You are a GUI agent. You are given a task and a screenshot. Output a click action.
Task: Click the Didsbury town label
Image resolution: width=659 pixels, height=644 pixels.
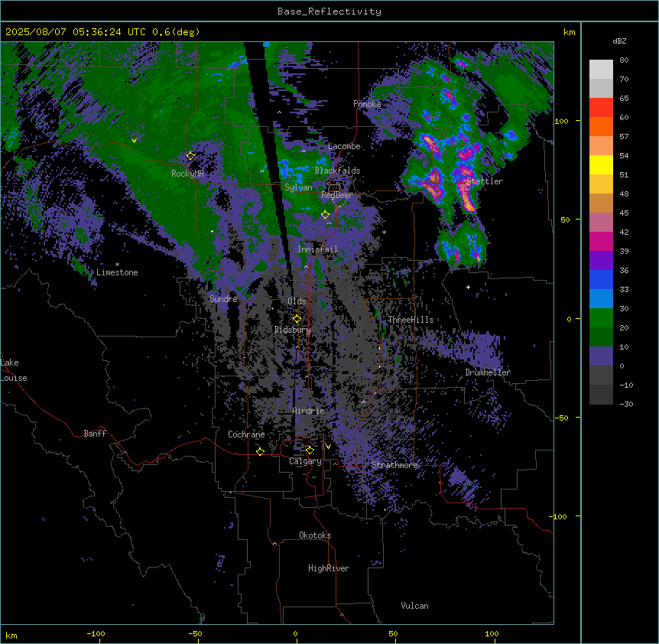293,330
